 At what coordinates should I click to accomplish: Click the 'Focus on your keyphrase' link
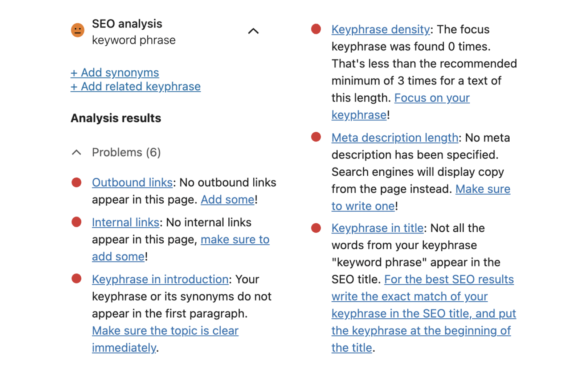432,98
